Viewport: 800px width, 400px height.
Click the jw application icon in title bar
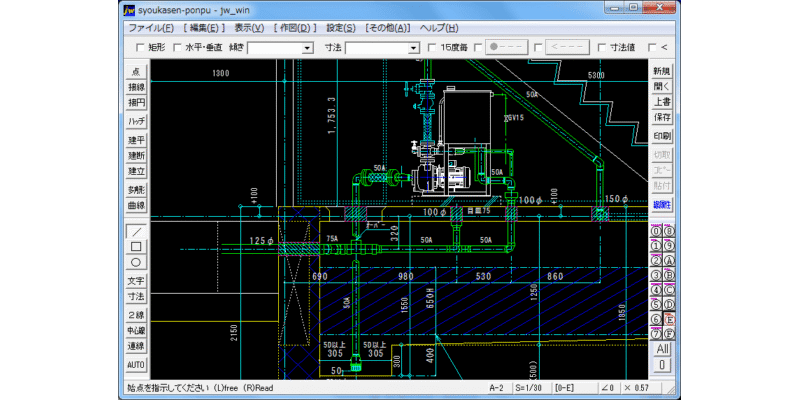130,9
